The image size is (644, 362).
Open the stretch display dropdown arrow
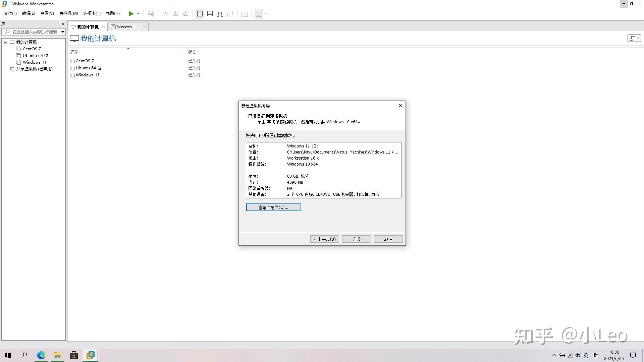[266, 14]
